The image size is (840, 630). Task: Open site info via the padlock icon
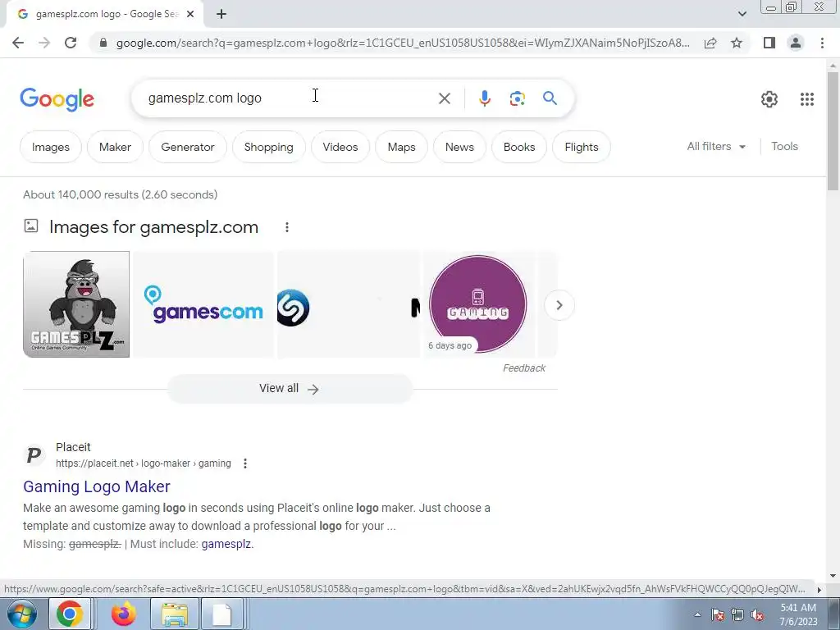[103, 43]
